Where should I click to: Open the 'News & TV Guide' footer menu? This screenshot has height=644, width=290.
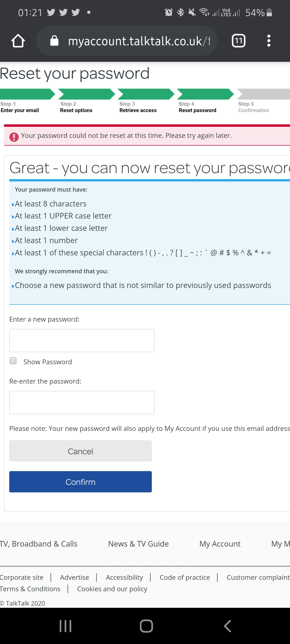click(138, 544)
